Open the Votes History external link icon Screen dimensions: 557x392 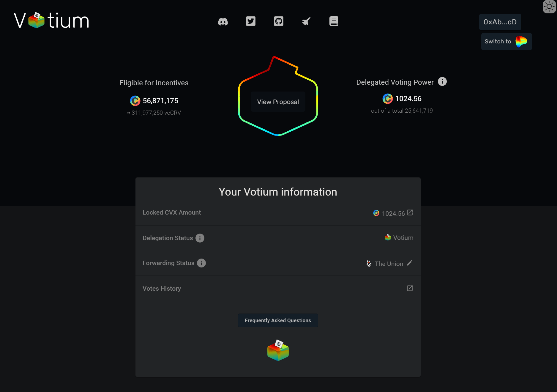410,288
